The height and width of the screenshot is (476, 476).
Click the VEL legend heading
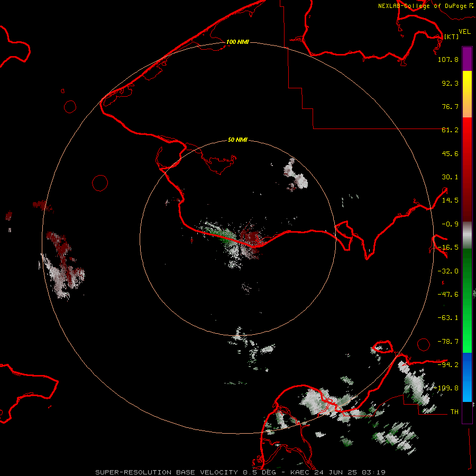pyautogui.click(x=464, y=31)
